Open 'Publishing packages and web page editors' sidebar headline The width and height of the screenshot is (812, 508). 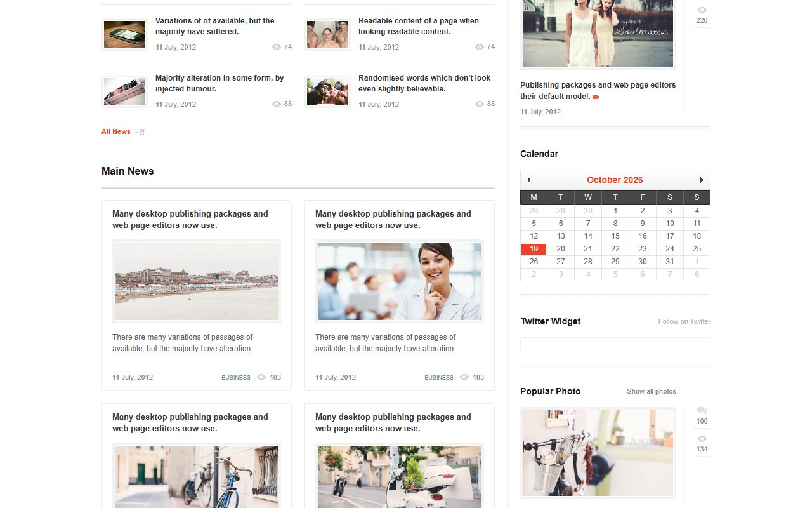[598, 91]
